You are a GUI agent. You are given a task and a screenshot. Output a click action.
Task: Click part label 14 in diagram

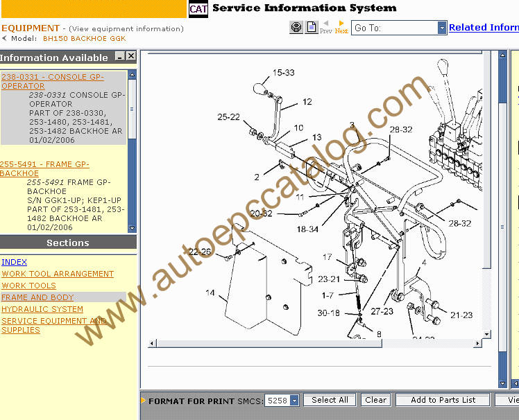pos(210,292)
